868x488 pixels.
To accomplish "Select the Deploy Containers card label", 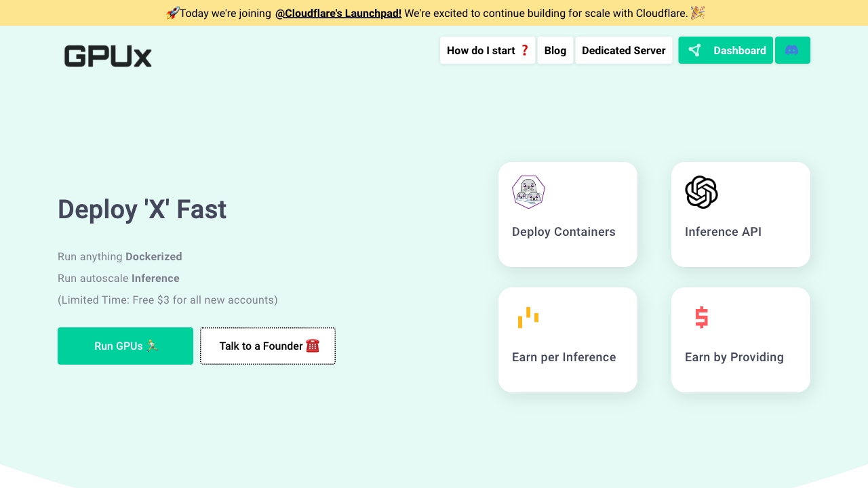I will pyautogui.click(x=564, y=232).
